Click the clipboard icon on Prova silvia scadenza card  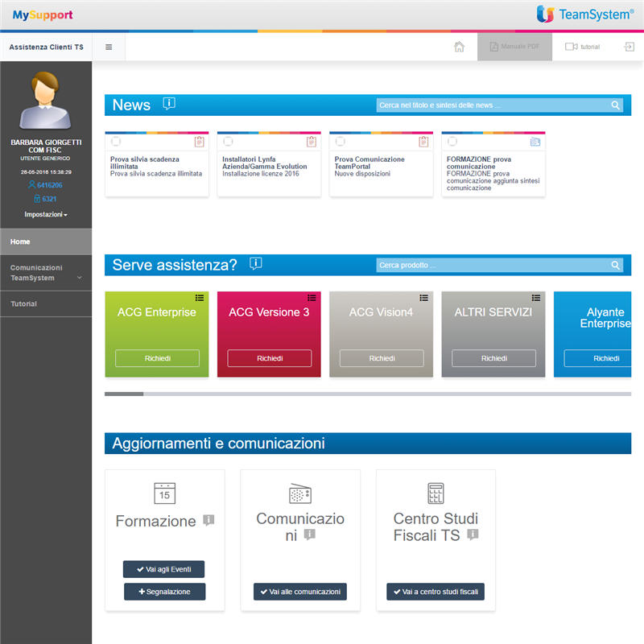(x=199, y=142)
